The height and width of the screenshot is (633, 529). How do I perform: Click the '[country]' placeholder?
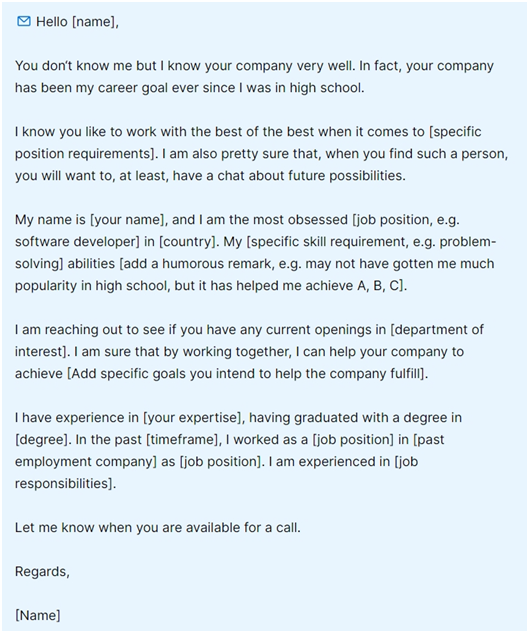[x=187, y=241]
